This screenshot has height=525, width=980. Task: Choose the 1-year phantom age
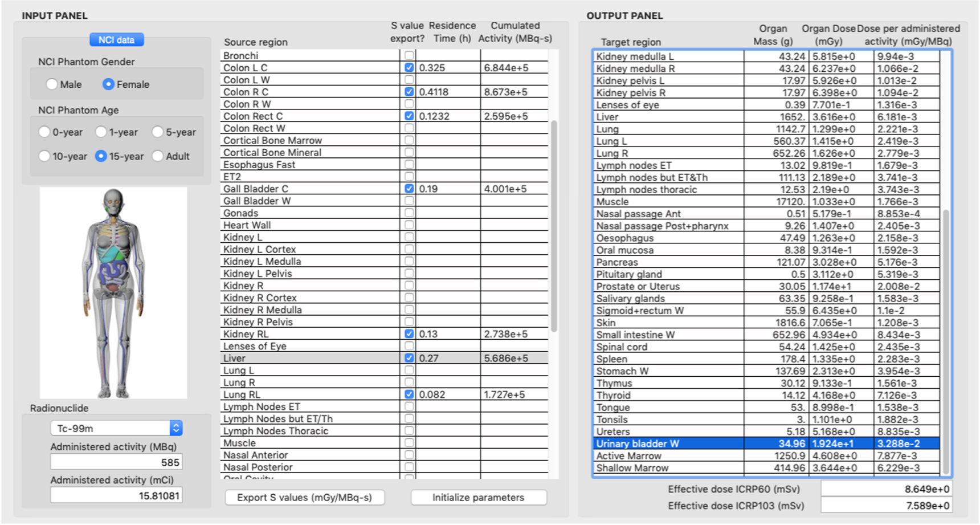pos(101,132)
